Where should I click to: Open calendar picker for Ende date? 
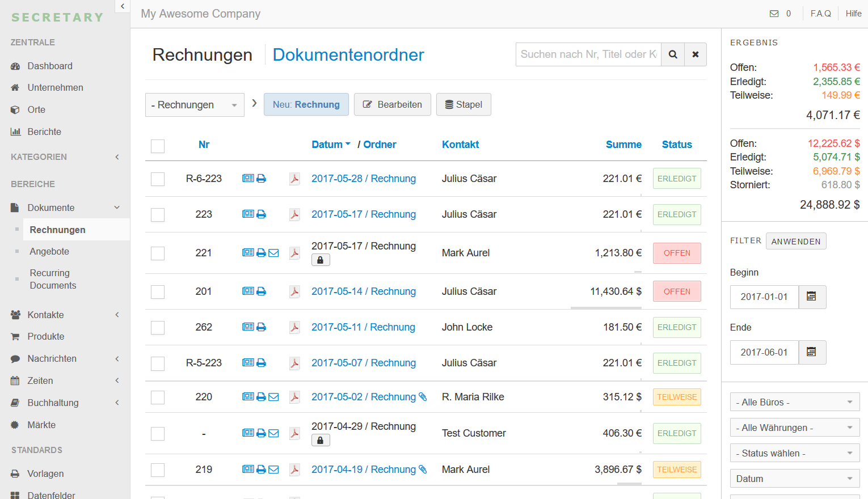point(812,352)
